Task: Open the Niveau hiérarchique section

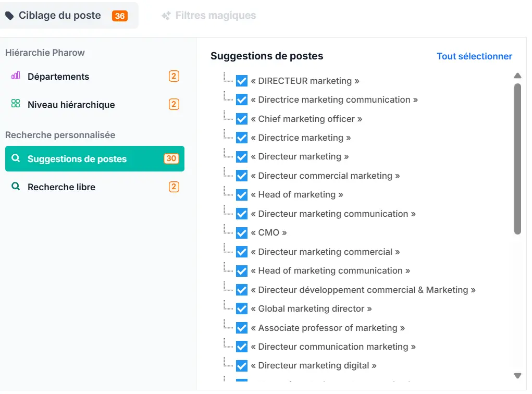Action: click(x=71, y=105)
